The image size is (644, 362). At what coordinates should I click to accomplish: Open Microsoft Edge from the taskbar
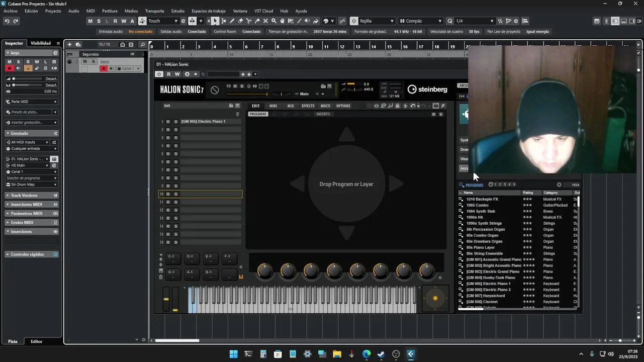366,354
